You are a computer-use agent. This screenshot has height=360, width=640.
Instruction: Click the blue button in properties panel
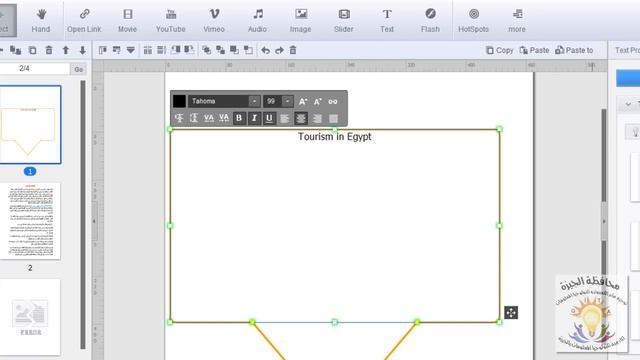[628, 78]
